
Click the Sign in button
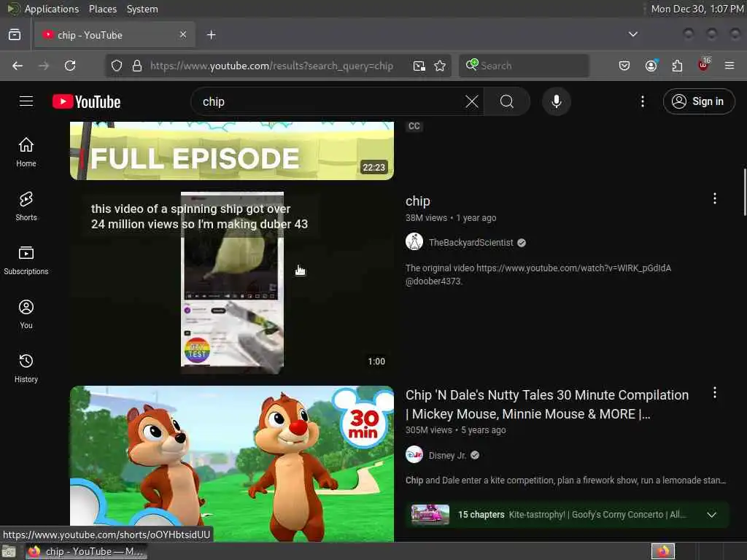(699, 101)
